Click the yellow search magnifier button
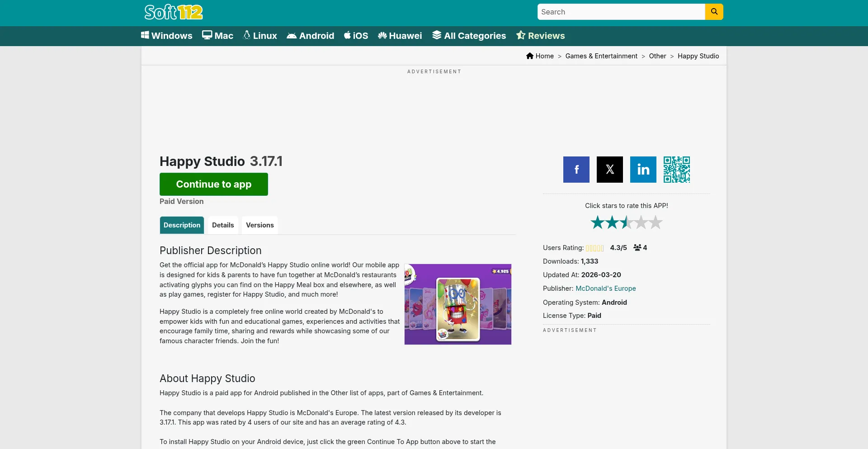The height and width of the screenshot is (449, 868). coord(714,12)
